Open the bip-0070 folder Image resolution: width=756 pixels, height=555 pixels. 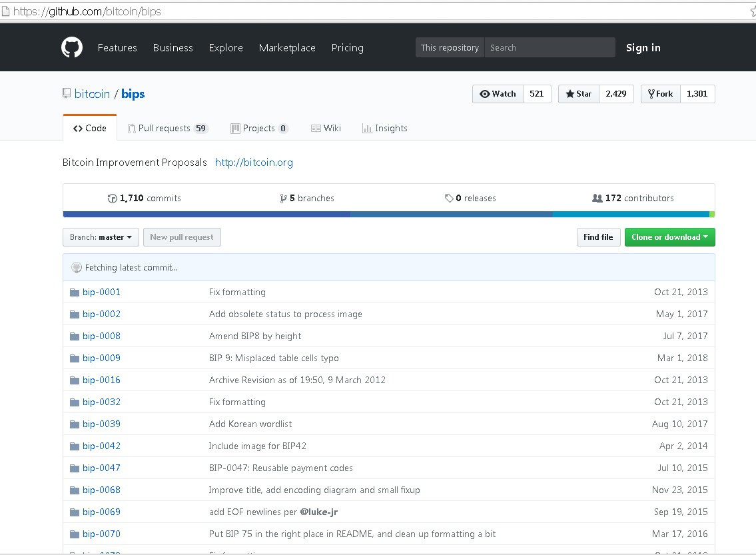101,534
